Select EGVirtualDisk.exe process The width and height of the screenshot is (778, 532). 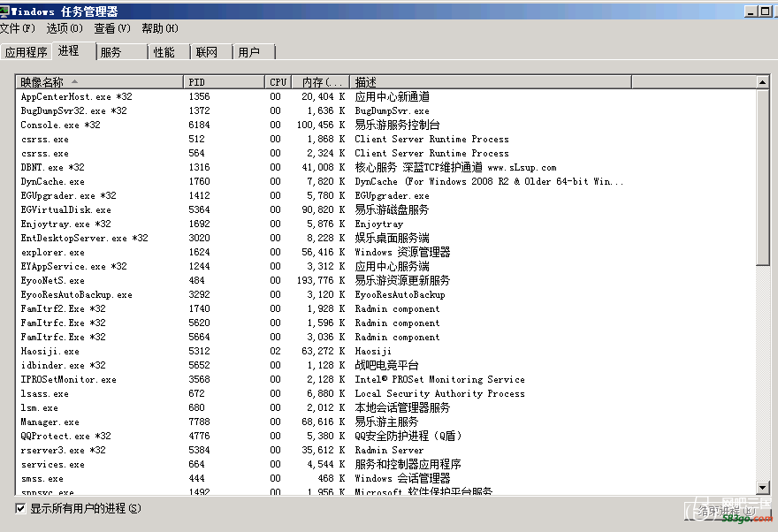pos(386,209)
